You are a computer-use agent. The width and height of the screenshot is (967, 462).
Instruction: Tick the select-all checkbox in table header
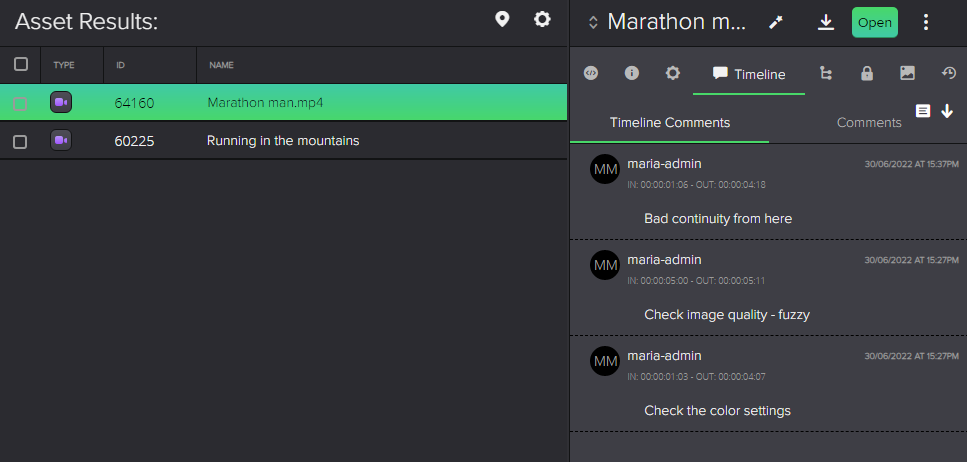[x=21, y=64]
